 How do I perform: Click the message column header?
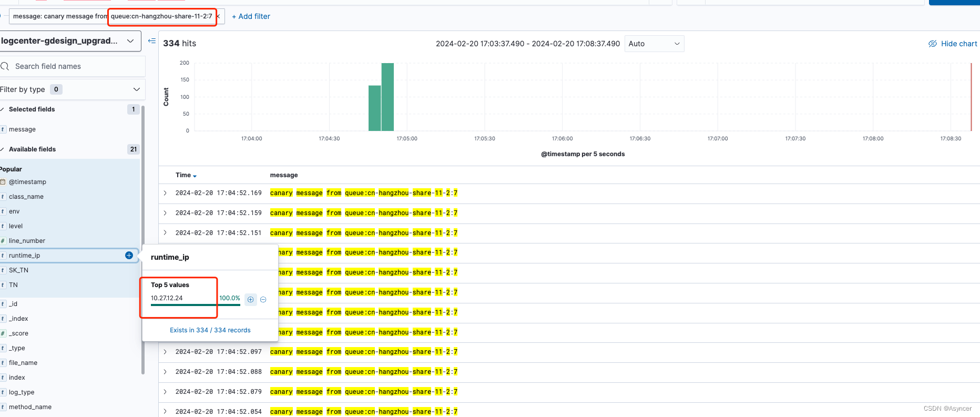284,175
